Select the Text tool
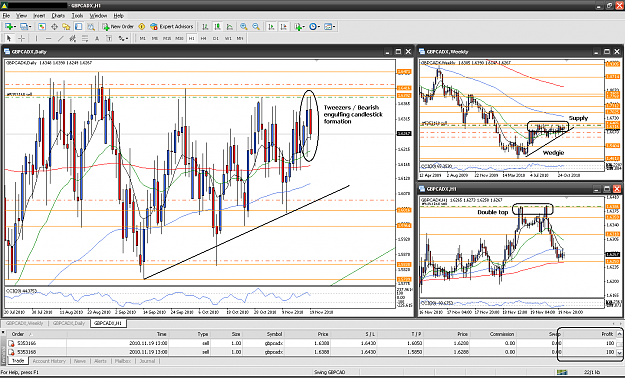Screen dimensions: 625x378 click(x=97, y=38)
